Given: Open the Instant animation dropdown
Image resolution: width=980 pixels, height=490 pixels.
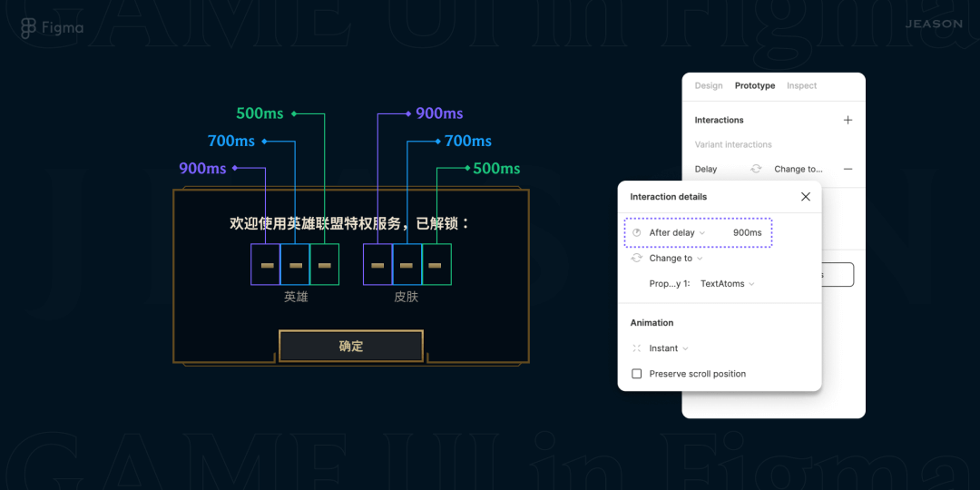Looking at the screenshot, I should [x=669, y=348].
